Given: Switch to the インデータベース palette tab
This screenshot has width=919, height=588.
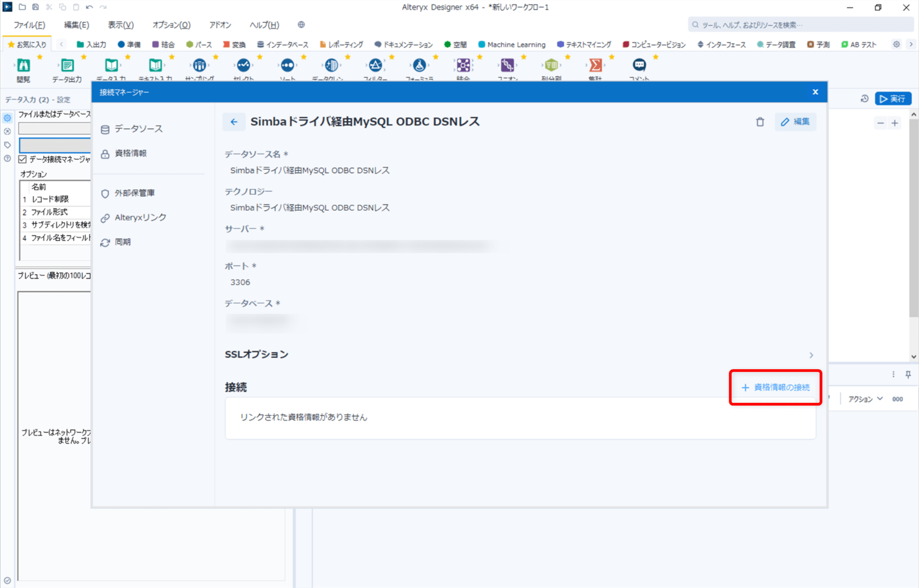Looking at the screenshot, I should [283, 44].
